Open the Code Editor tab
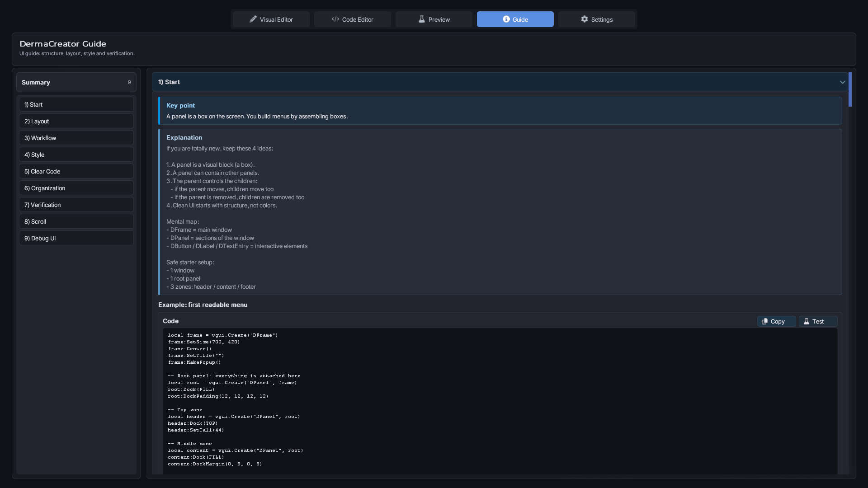Viewport: 868px width, 488px height. click(353, 19)
